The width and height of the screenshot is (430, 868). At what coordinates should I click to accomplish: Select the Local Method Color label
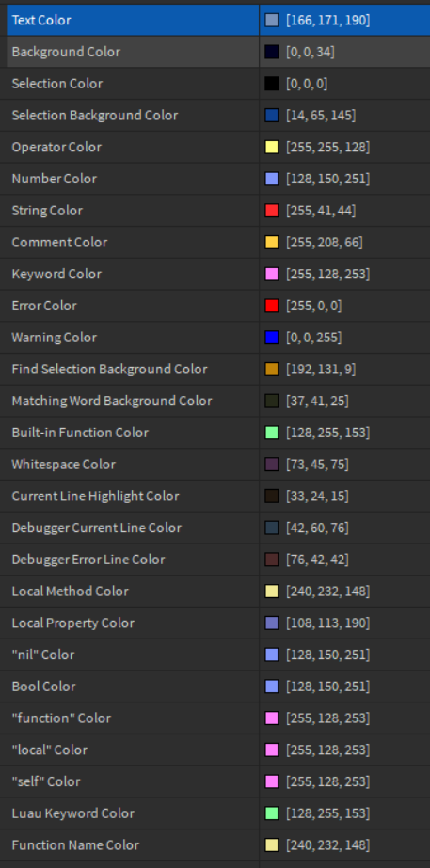(71, 592)
